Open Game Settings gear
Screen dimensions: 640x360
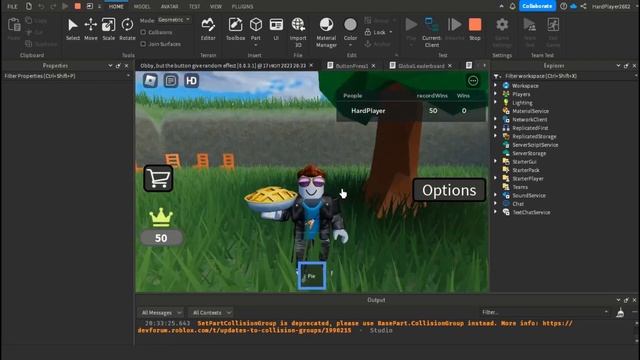point(502,25)
